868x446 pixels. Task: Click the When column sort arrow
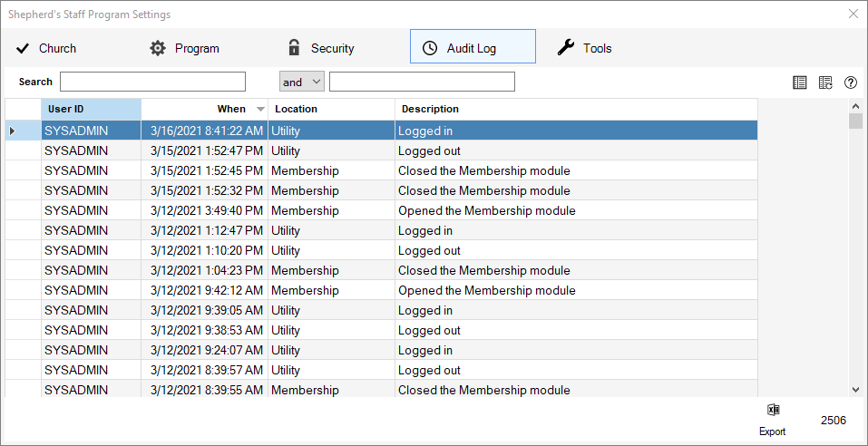[x=261, y=110]
